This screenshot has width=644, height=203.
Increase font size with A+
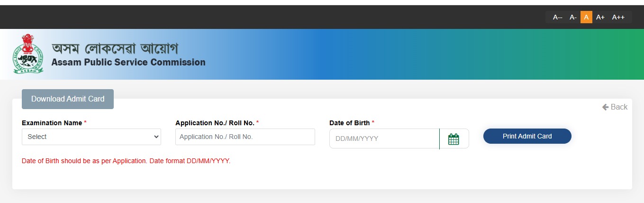(600, 17)
